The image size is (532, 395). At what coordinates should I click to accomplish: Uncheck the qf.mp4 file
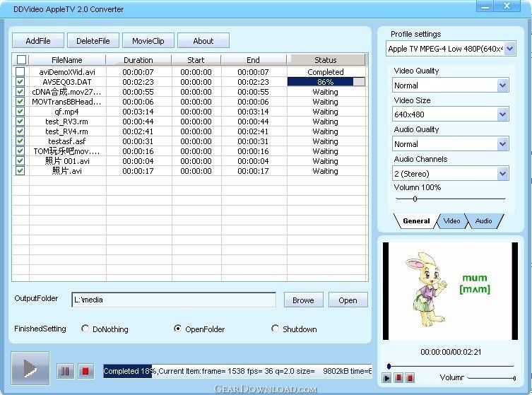(x=20, y=112)
